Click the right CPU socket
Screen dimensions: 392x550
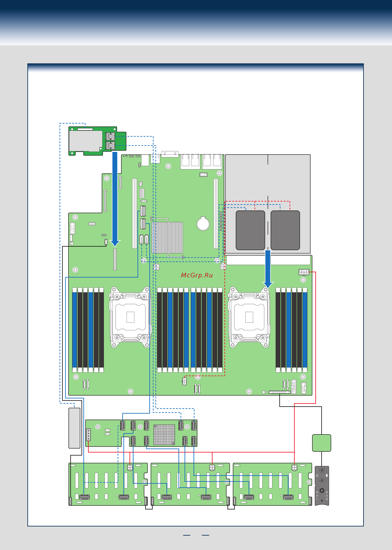tap(249, 317)
